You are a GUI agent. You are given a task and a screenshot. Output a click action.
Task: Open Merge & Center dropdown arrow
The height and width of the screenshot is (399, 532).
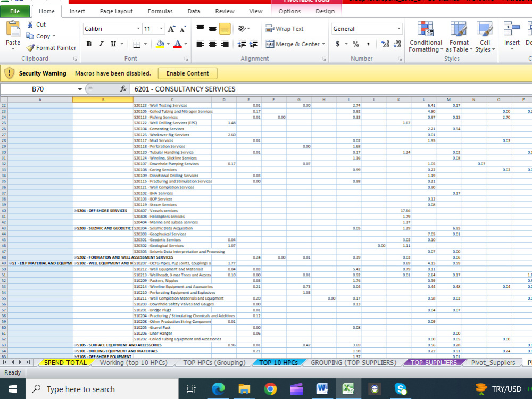[x=323, y=44]
